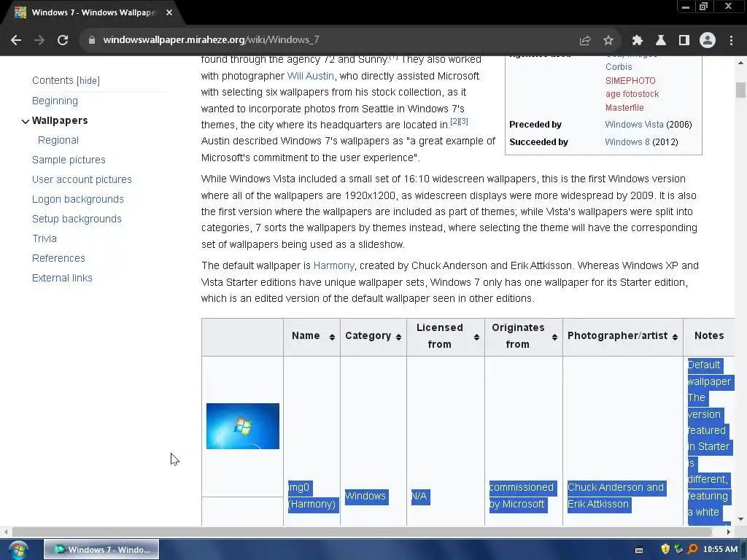
Task: Jump to Setup backgrounds section
Action: (77, 219)
